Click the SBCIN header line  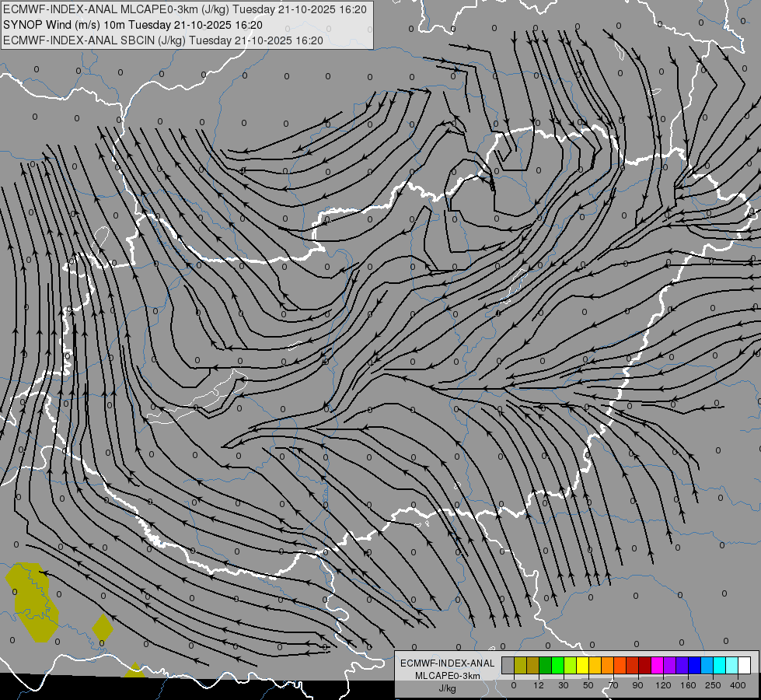pos(163,40)
